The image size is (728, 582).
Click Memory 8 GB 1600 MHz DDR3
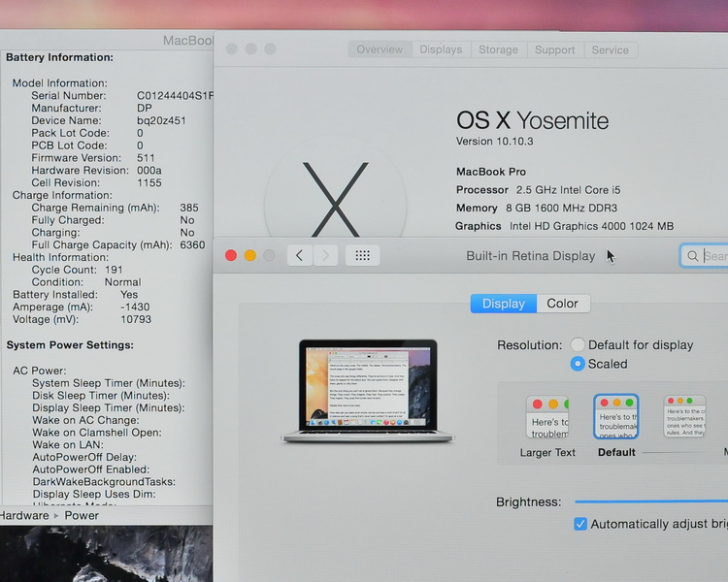click(537, 208)
